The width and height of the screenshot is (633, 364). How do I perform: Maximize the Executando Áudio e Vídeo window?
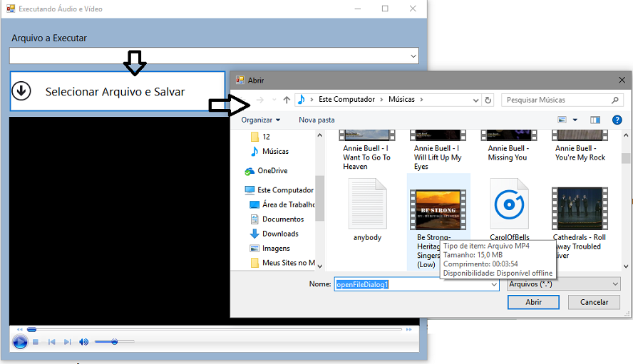(x=385, y=9)
